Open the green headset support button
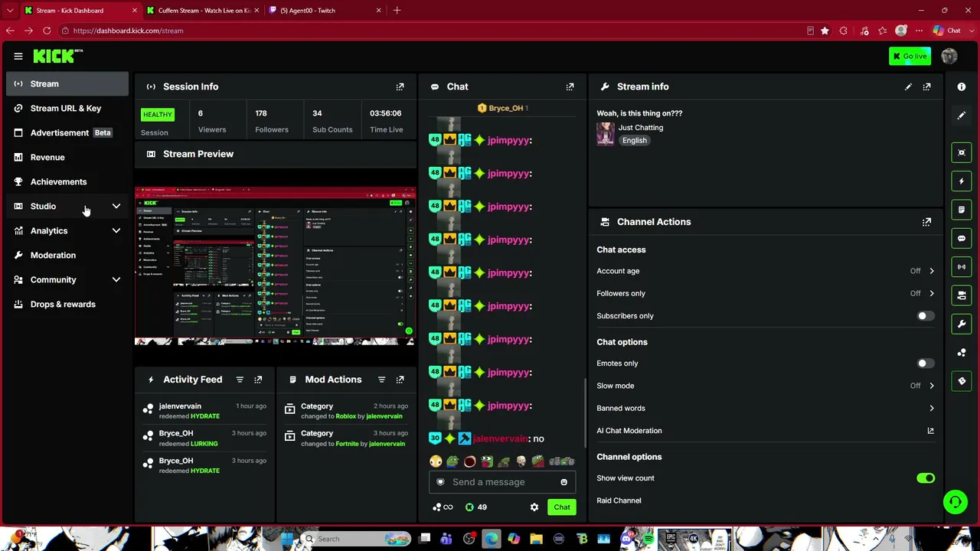The width and height of the screenshot is (980, 551). click(955, 502)
